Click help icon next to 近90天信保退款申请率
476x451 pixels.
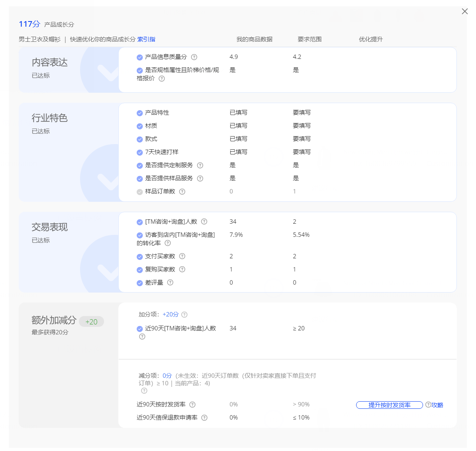[204, 418]
